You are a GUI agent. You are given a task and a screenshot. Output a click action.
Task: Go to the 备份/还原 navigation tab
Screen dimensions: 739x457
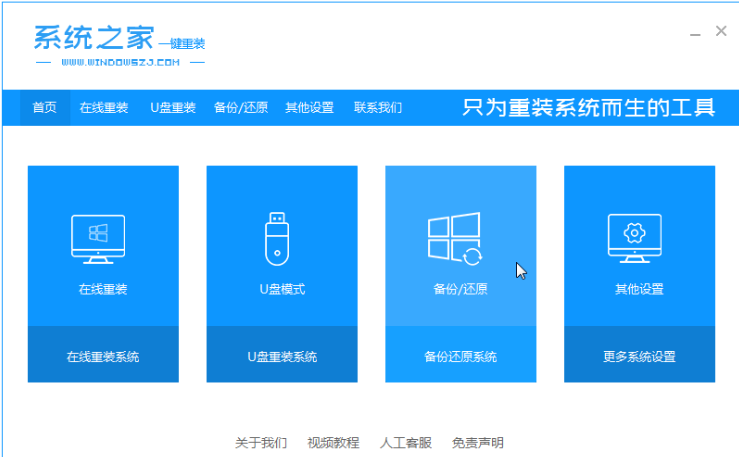tap(240, 108)
